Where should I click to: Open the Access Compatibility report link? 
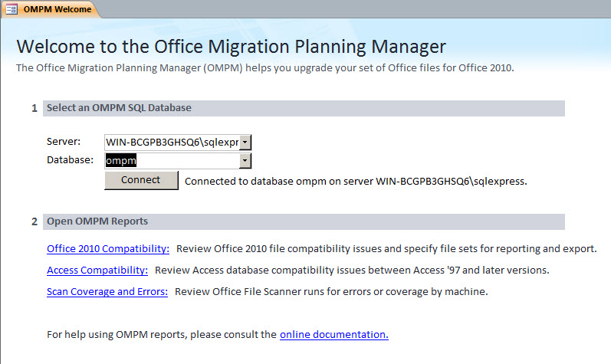[x=97, y=271]
